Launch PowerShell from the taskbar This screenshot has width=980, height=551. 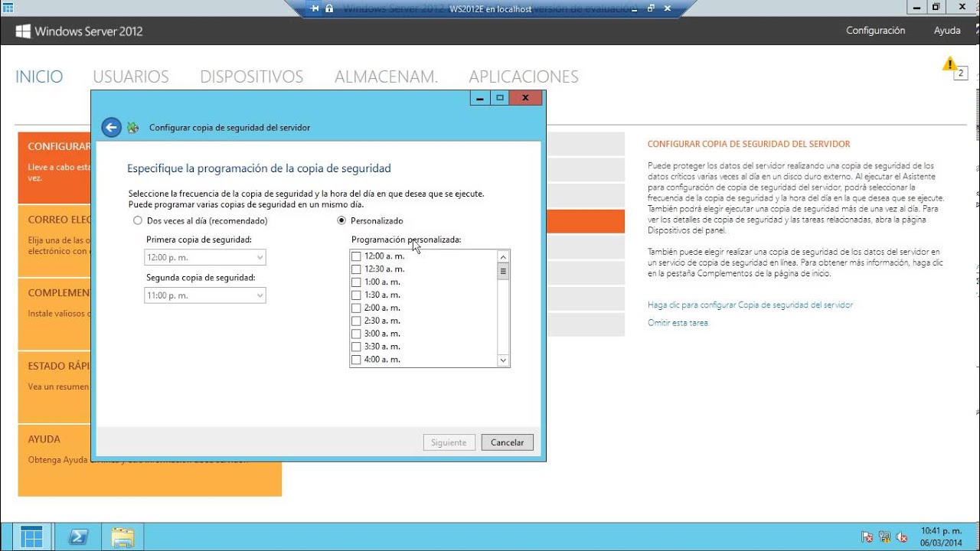pos(79,536)
